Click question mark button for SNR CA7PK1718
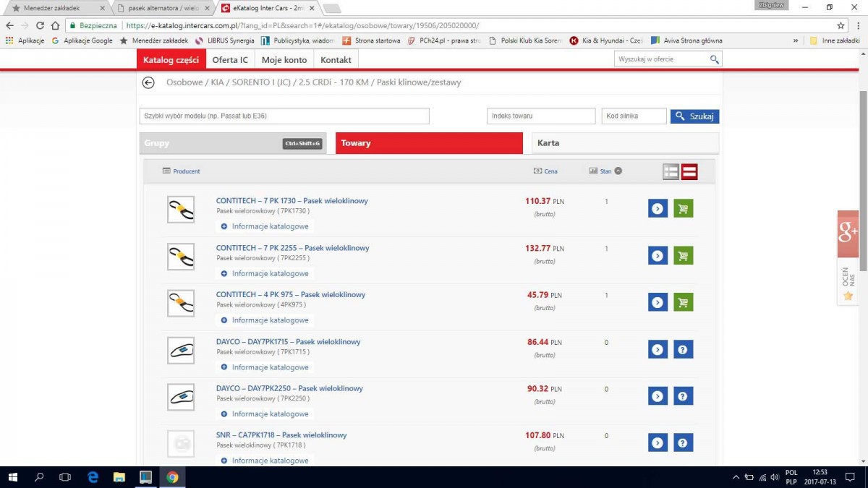 (x=683, y=442)
